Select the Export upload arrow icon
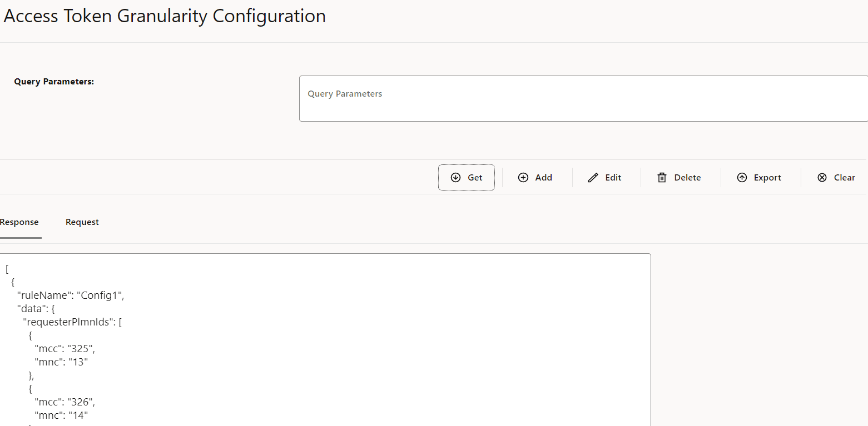868x426 pixels. 742,177
